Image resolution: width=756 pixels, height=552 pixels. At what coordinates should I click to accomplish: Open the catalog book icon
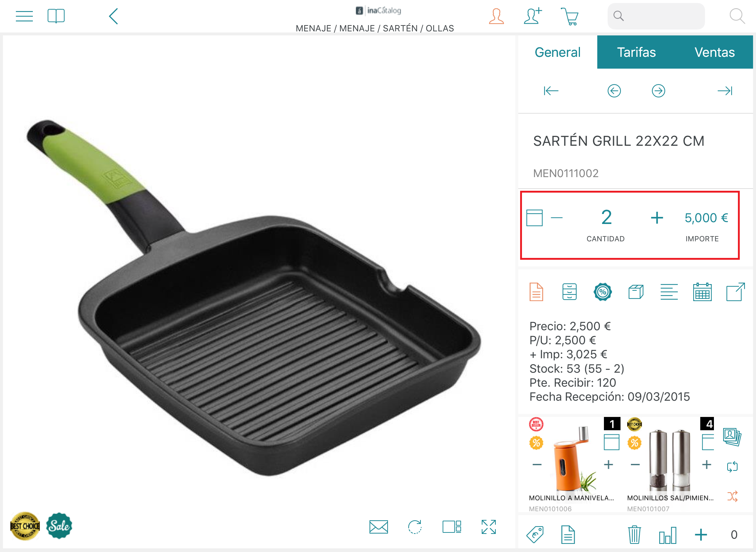click(x=56, y=16)
